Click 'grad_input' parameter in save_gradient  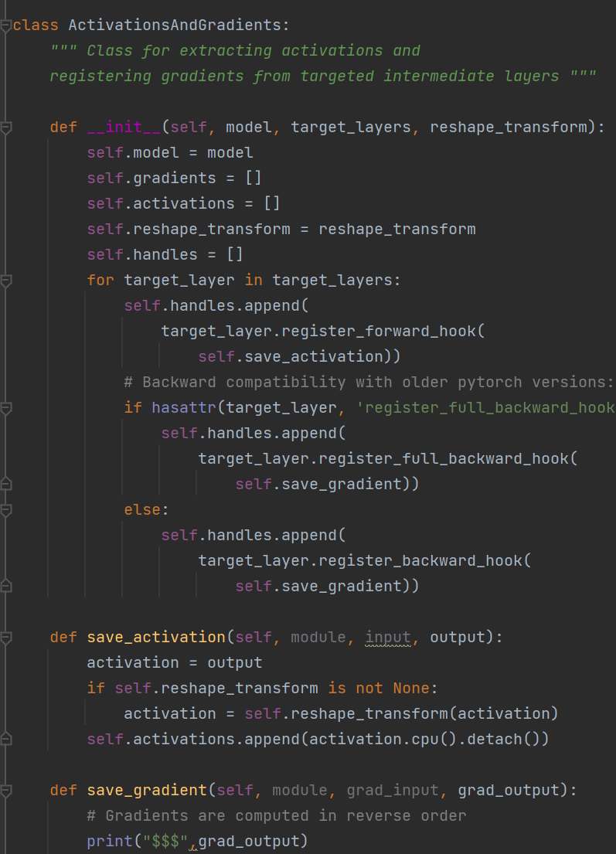coord(393,791)
